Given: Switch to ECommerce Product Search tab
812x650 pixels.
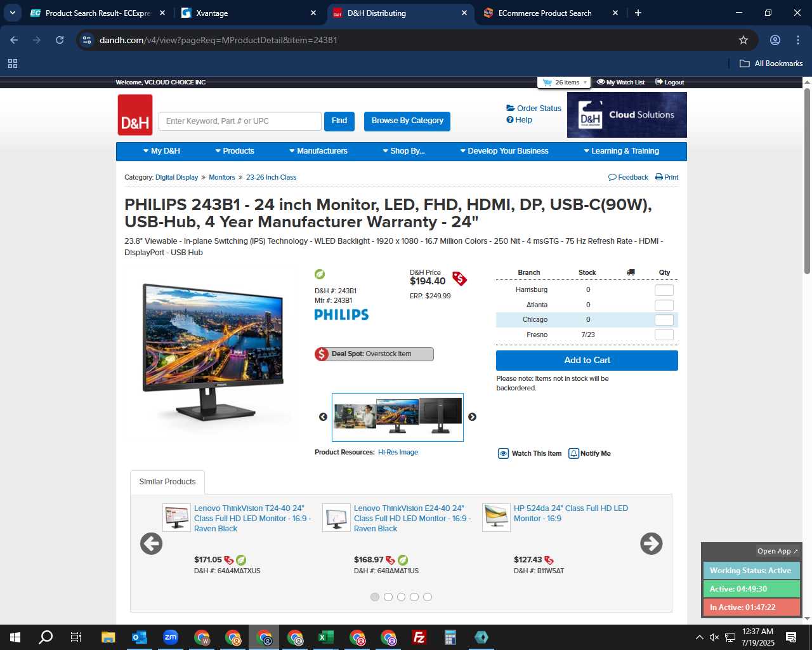Looking at the screenshot, I should pyautogui.click(x=551, y=13).
